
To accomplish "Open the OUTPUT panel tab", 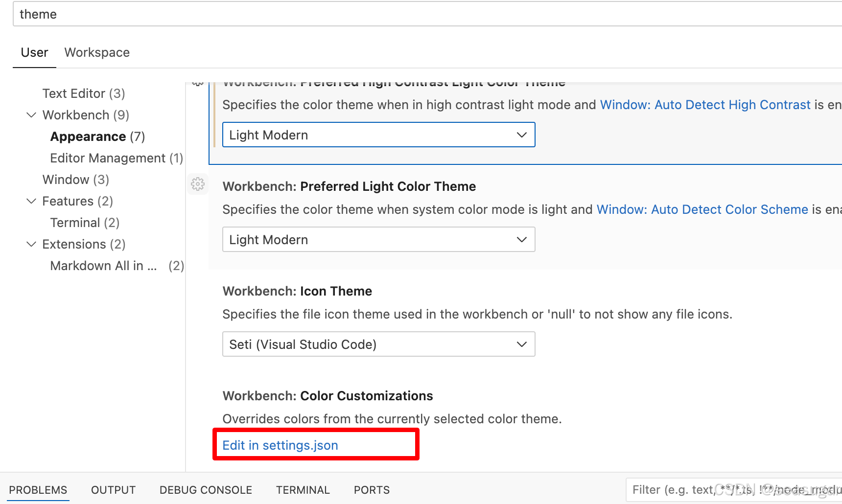I will click(113, 490).
